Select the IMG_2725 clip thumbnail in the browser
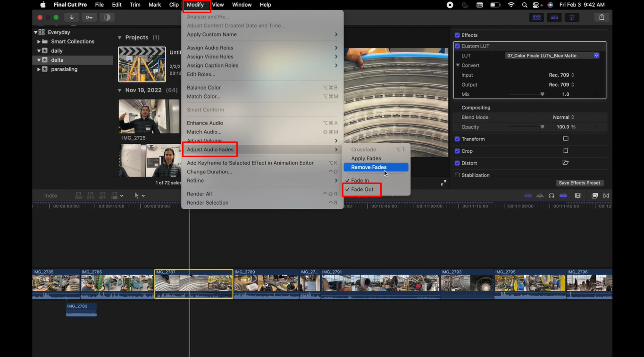644x357 pixels. 149,116
